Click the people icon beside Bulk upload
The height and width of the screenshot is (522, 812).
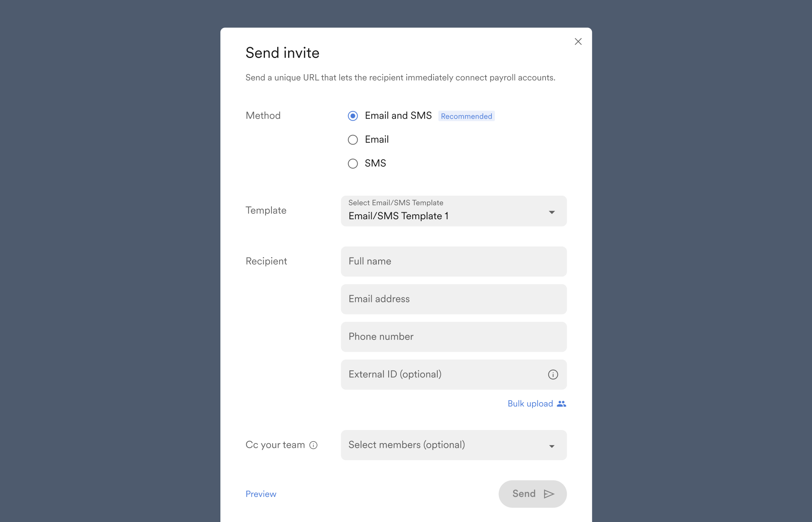[x=561, y=403]
